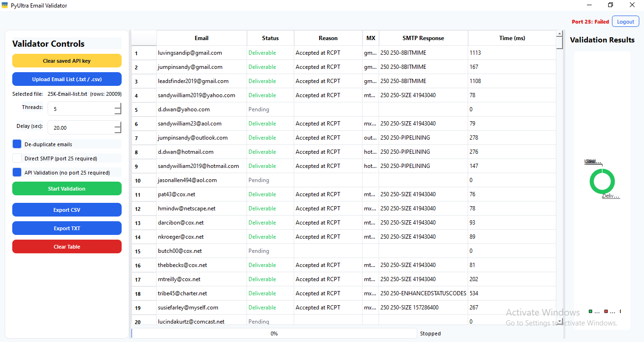
Task: Uncheck the API Validation option
Action: [x=17, y=172]
